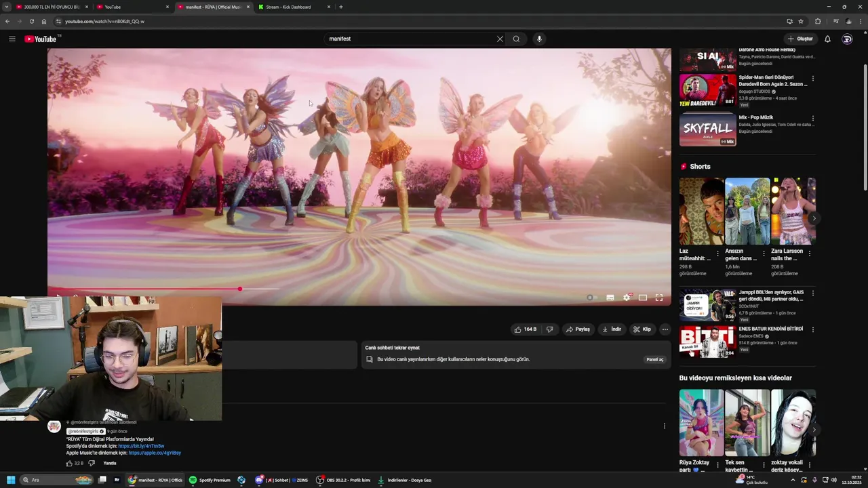Click the Oluştur create button
868x488 pixels.
pos(800,39)
